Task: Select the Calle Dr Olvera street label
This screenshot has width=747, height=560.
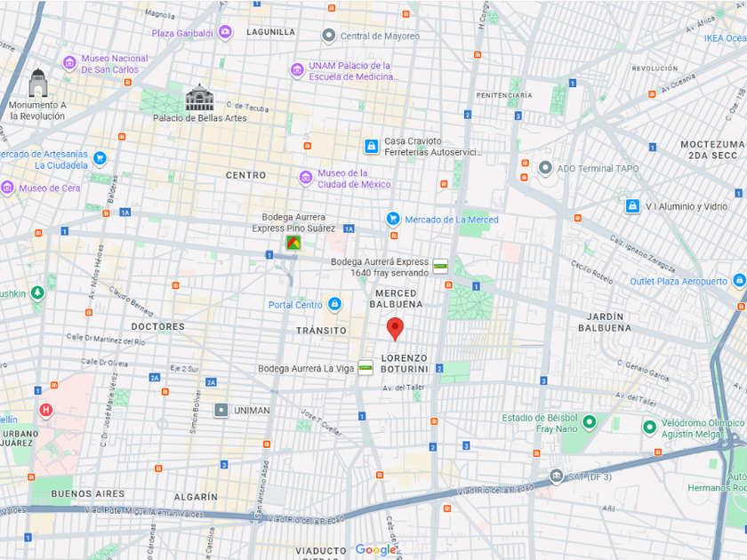Action: coord(104,362)
